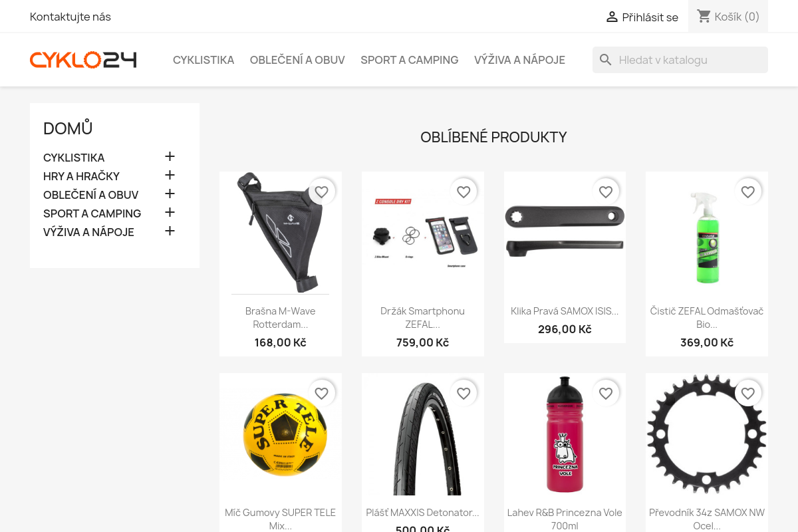Click heart icon on Čistič ZEFAL product
Viewport: 798px width, 532px height.
tap(748, 192)
